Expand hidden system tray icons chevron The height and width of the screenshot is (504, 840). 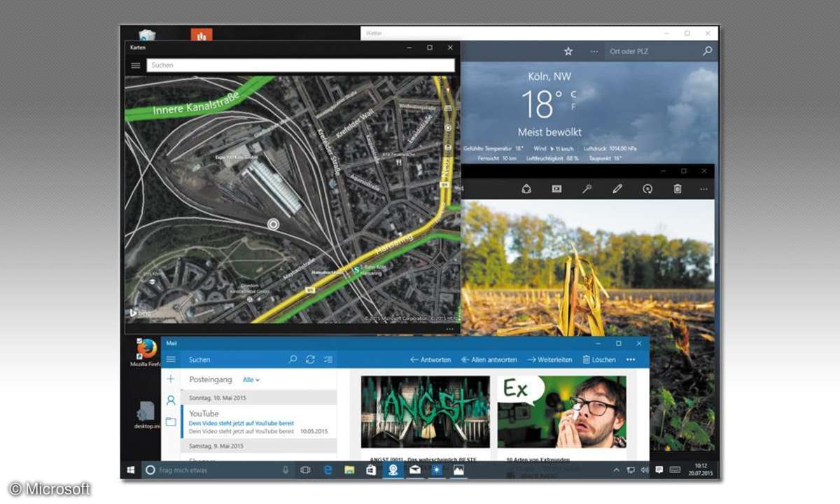pyautogui.click(x=617, y=470)
